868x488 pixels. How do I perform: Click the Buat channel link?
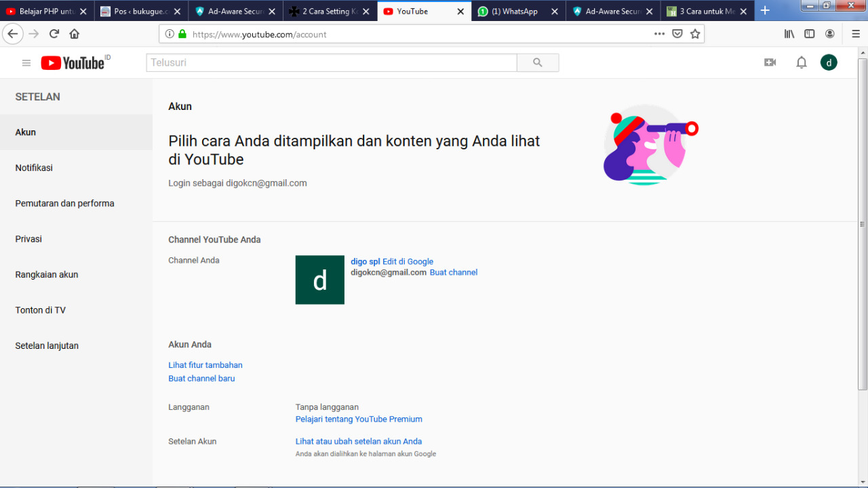point(454,272)
